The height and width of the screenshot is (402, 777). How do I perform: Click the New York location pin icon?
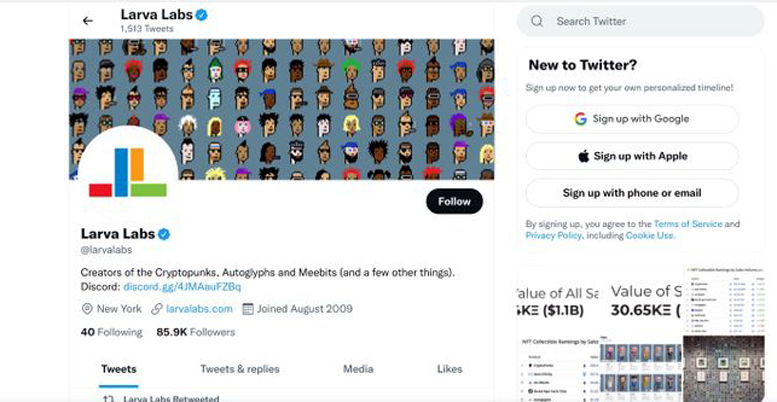[x=87, y=309]
